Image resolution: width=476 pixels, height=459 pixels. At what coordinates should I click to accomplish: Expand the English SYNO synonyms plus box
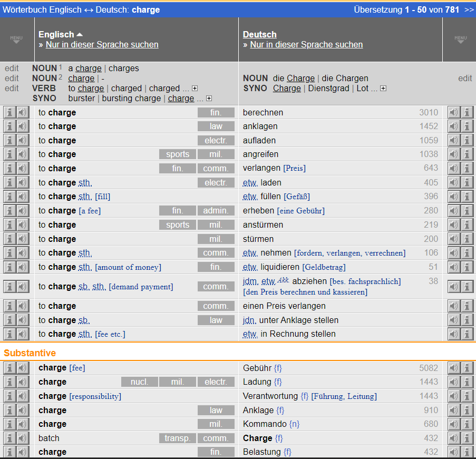click(x=209, y=99)
